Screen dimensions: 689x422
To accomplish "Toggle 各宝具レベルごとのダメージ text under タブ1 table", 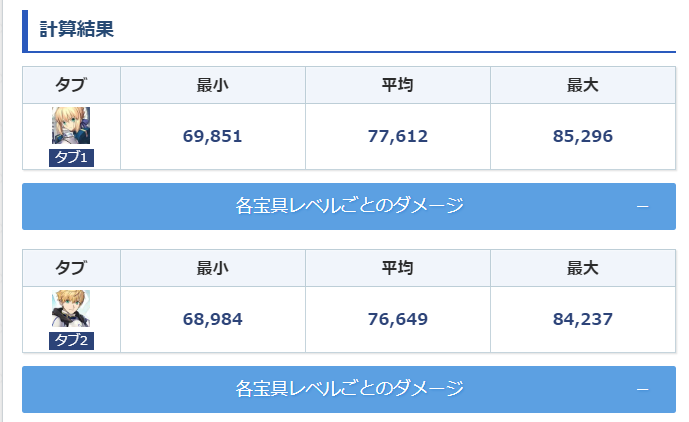I will pyautogui.click(x=349, y=206).
